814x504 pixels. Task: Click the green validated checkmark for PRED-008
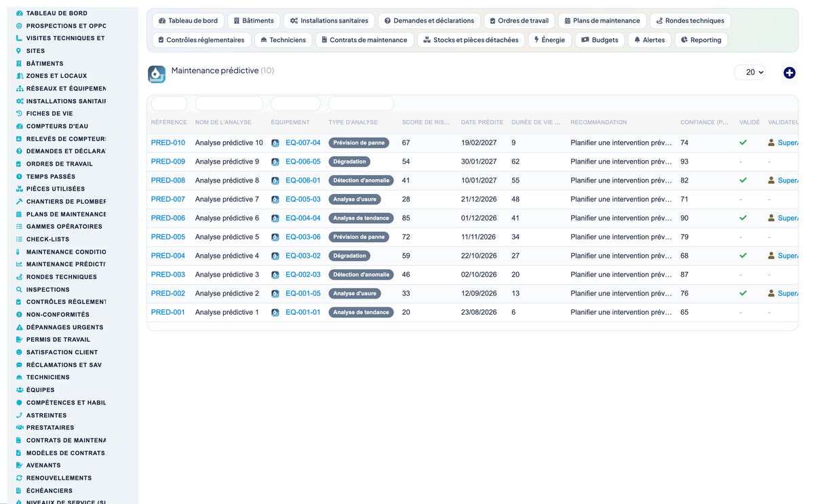743,180
